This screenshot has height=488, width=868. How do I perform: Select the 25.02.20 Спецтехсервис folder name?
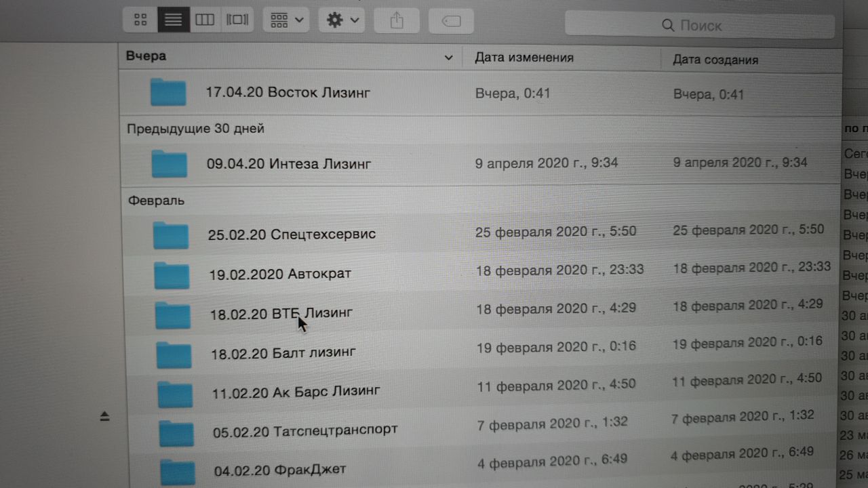point(292,235)
